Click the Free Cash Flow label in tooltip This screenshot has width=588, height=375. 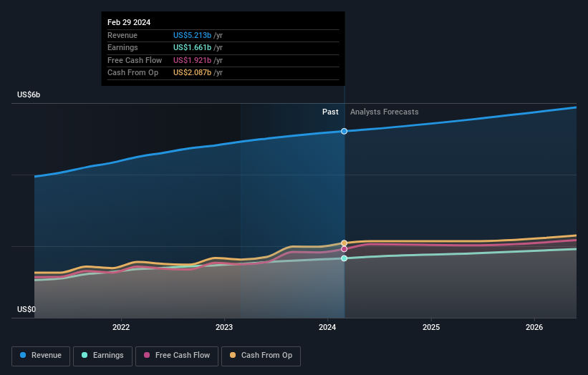(x=135, y=60)
